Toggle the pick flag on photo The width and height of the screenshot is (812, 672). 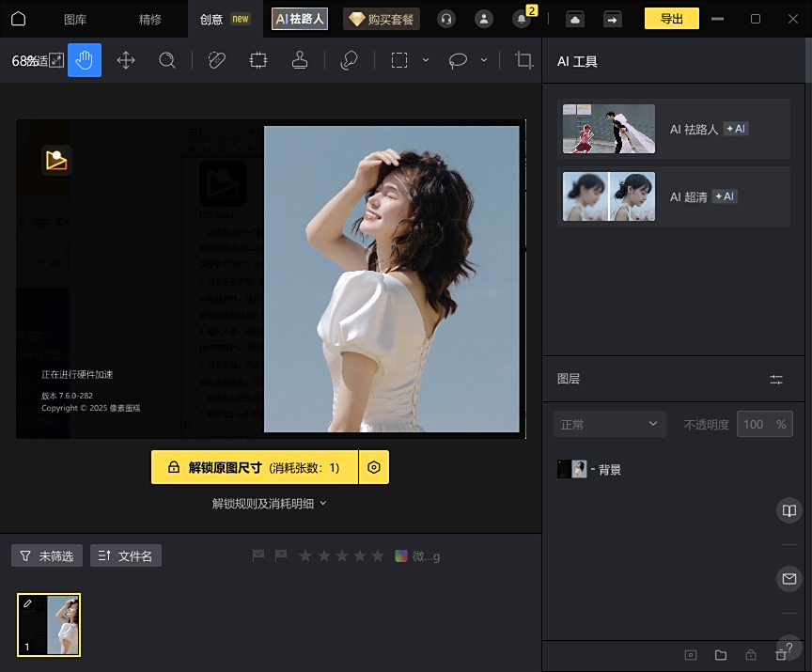click(x=258, y=555)
